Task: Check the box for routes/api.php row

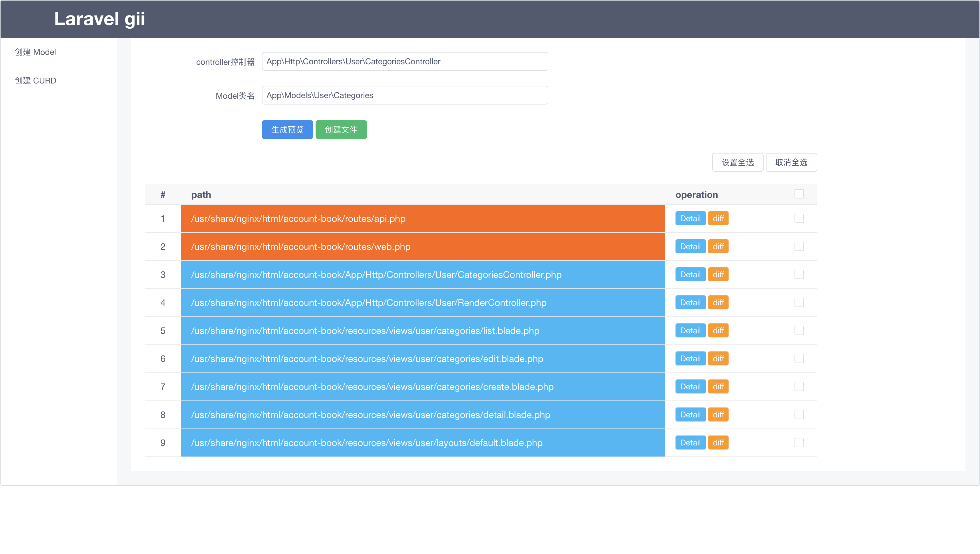Action: pyautogui.click(x=799, y=219)
